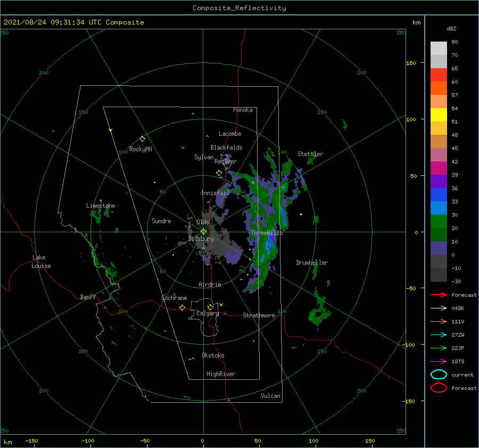Screen dimensions: 479x448
Task: Click the white 04DK arrow legend icon
Action: [439, 308]
